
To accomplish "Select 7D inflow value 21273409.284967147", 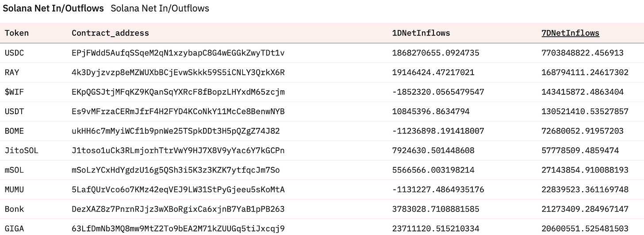I will point(585,209).
